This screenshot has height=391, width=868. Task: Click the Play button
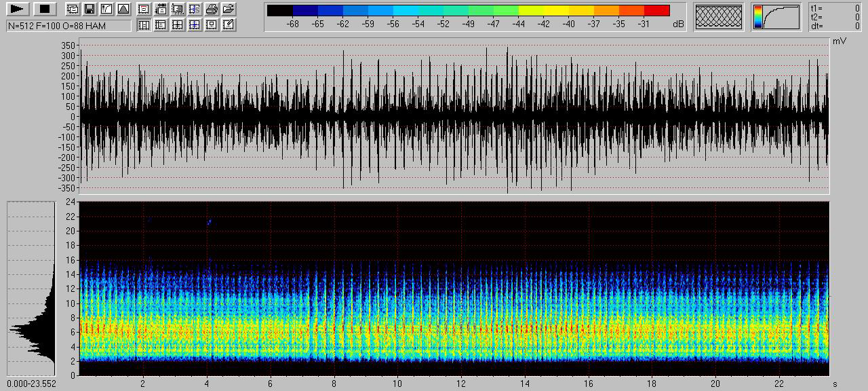pos(18,9)
